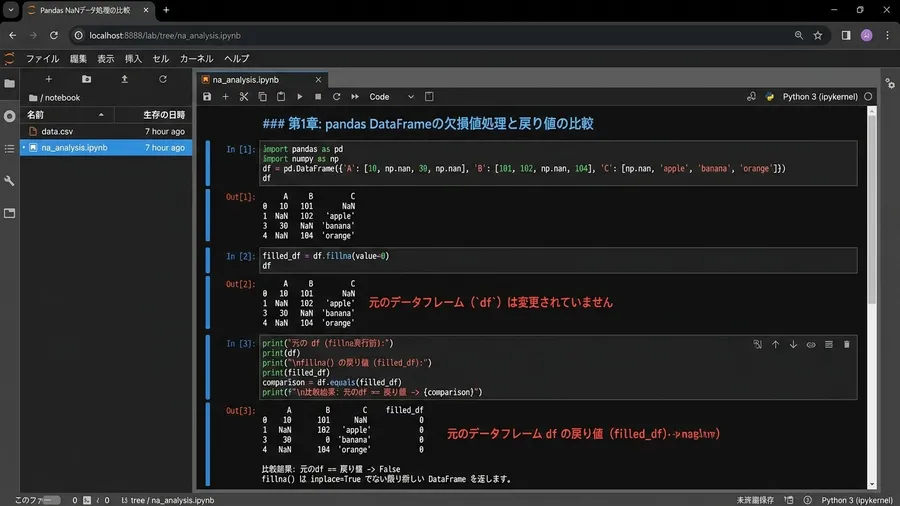Duplicate cell with the cell toolbar icon
The image size is (900, 506).
coord(758,344)
